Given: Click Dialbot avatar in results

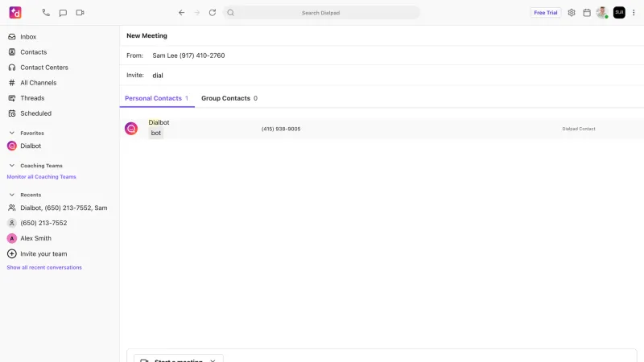Looking at the screenshot, I should click(131, 129).
